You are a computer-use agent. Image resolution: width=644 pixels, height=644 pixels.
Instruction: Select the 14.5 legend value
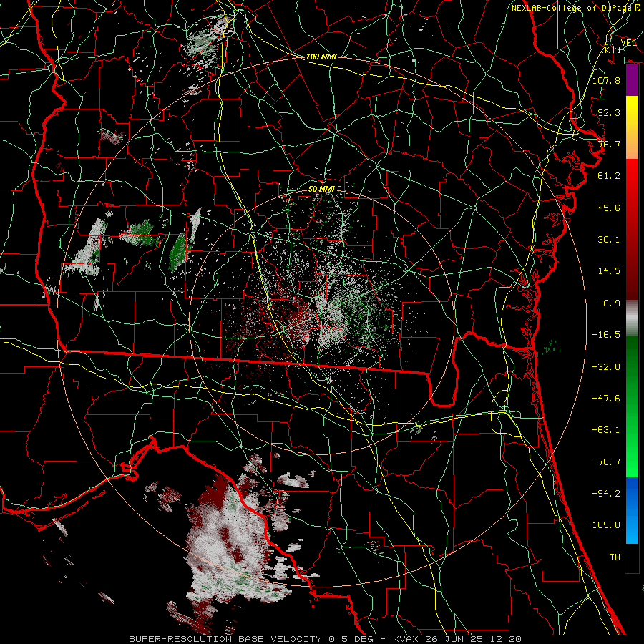[609, 271]
